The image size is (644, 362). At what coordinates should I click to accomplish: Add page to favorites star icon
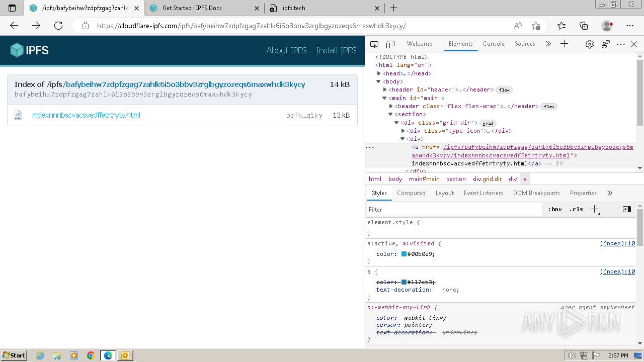coord(536,26)
